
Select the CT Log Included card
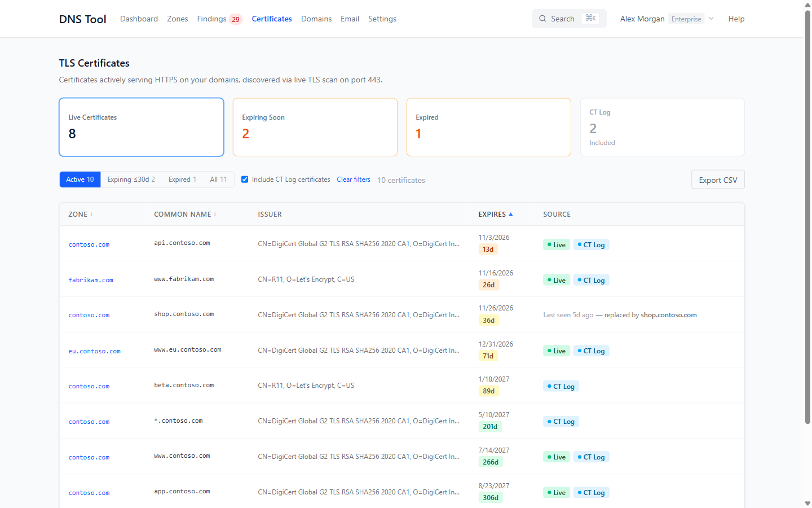[663, 127]
